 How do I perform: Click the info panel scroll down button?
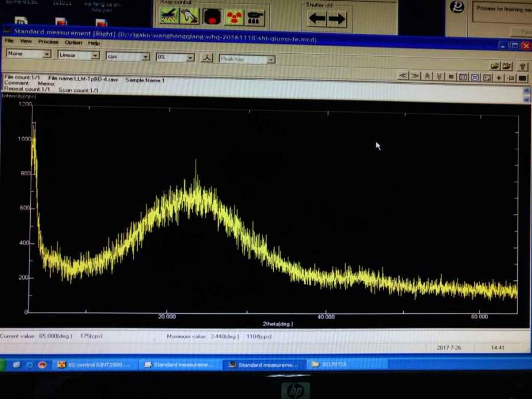pyautogui.click(x=526, y=99)
